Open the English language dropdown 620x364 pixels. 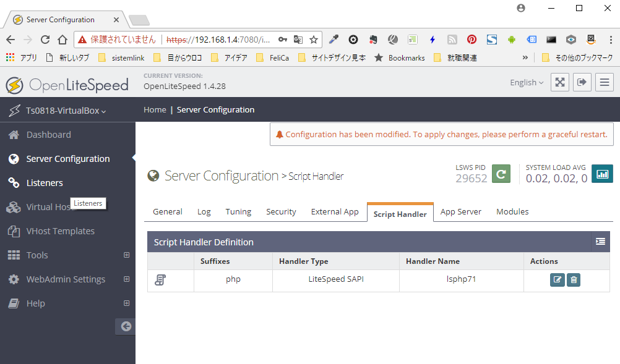pos(527,82)
